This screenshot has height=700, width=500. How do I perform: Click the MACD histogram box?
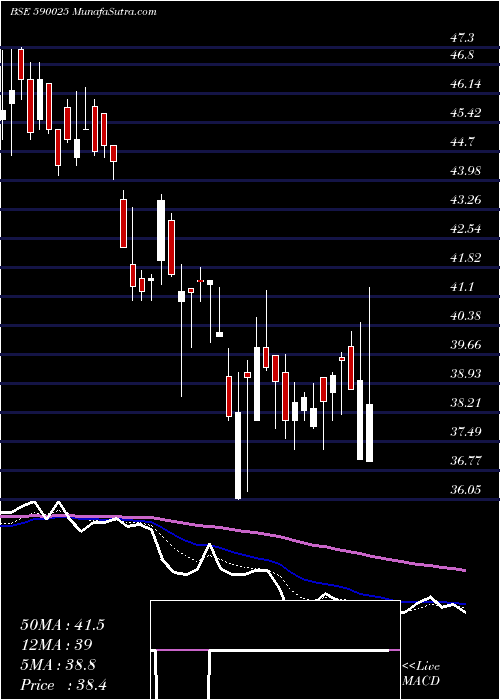point(275,650)
